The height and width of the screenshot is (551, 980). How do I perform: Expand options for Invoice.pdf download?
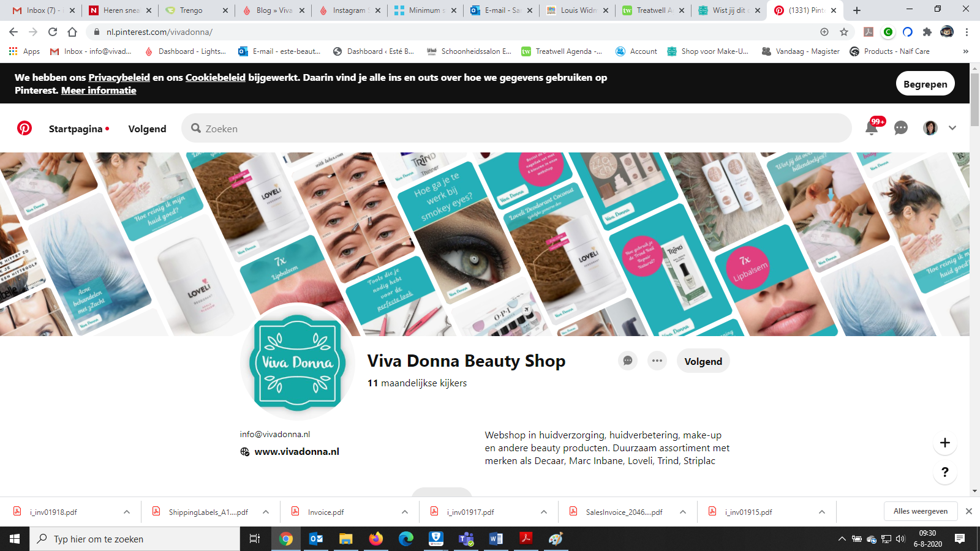[x=405, y=512]
